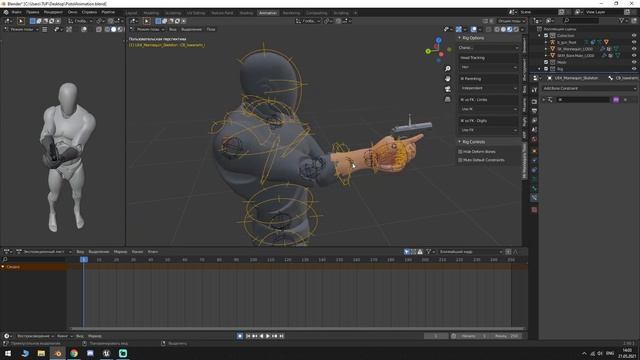Select material preview viewport shading
The height and width of the screenshot is (360, 640).
(x=510, y=29)
